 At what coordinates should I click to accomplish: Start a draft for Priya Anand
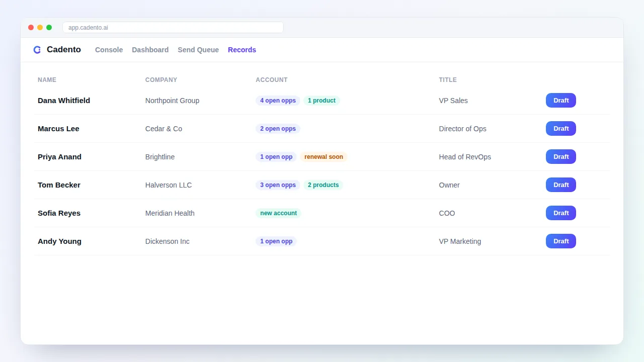pyautogui.click(x=561, y=157)
